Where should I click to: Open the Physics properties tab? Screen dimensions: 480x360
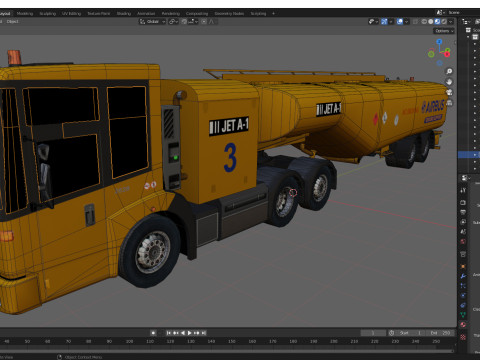click(x=463, y=295)
